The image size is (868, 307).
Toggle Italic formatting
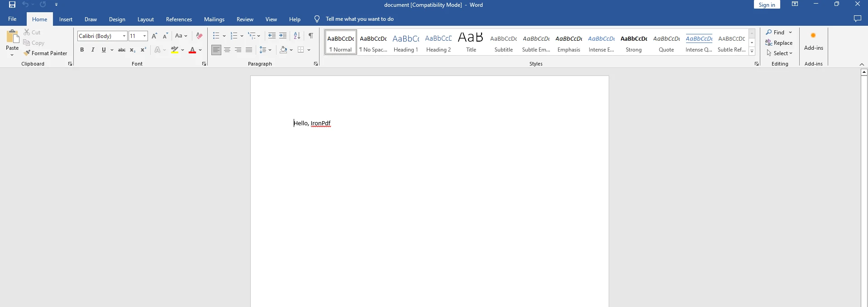click(x=93, y=50)
